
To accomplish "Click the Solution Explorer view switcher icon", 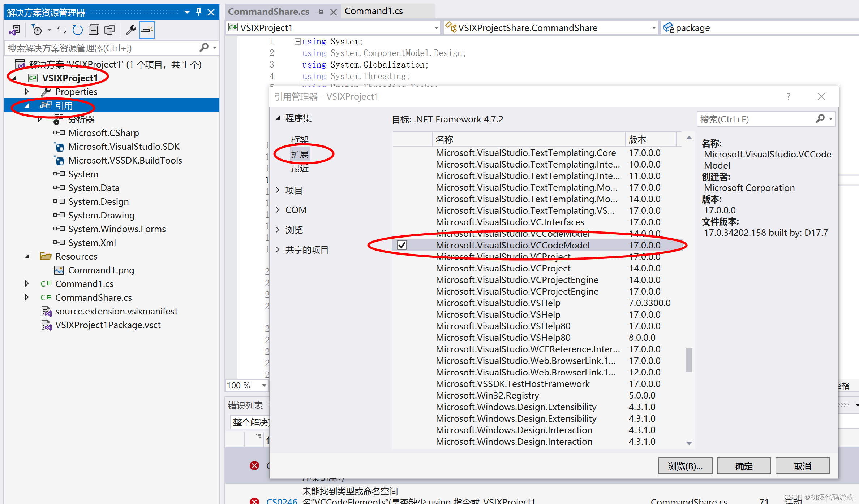I will click(x=15, y=30).
